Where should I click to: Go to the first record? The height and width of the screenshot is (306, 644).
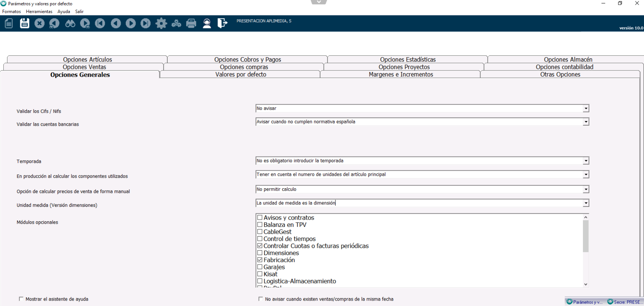pos(100,23)
